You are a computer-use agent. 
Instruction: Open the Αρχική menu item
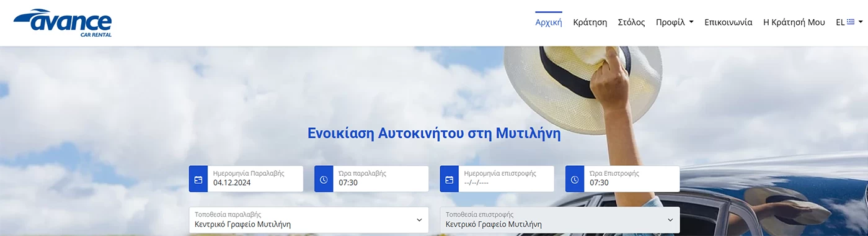(549, 22)
